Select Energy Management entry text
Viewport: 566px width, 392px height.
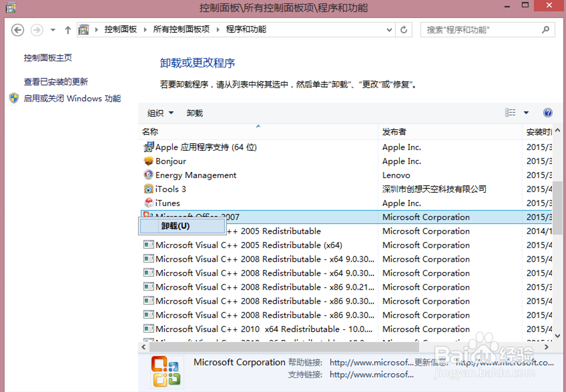(x=196, y=175)
